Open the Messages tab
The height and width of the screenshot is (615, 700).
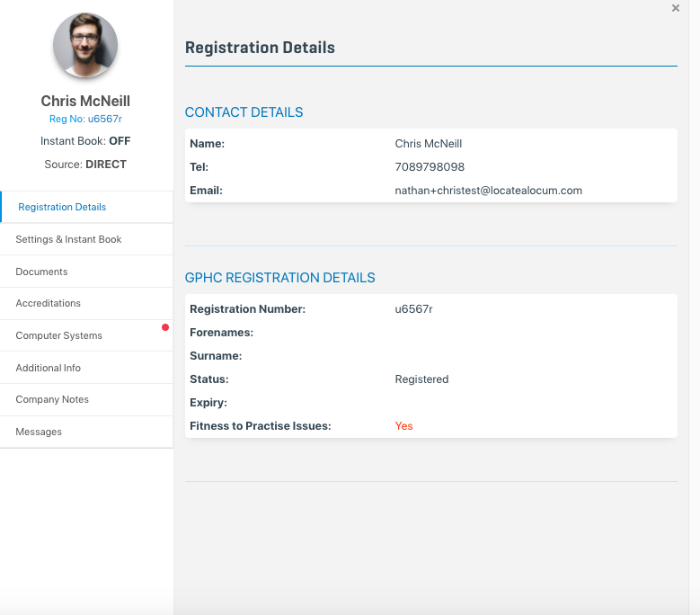(x=39, y=432)
